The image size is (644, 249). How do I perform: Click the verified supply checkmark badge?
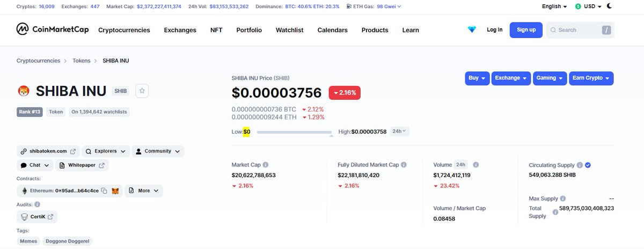click(588, 165)
